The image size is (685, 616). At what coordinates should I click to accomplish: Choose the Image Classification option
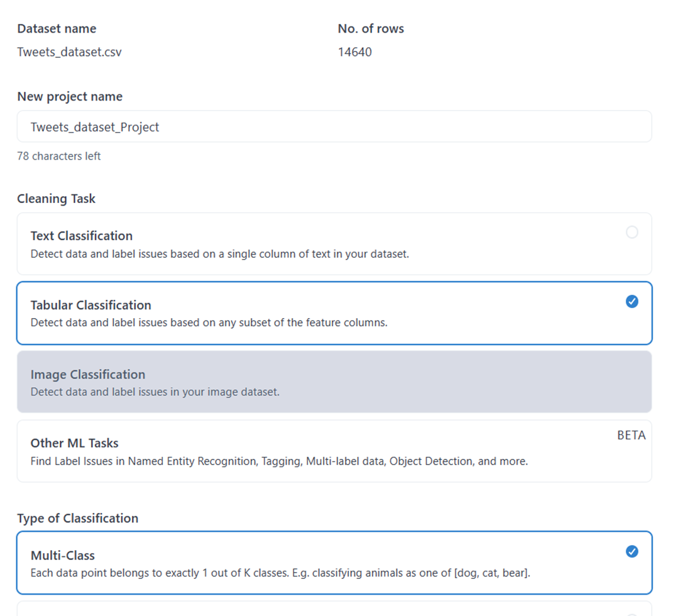(334, 382)
